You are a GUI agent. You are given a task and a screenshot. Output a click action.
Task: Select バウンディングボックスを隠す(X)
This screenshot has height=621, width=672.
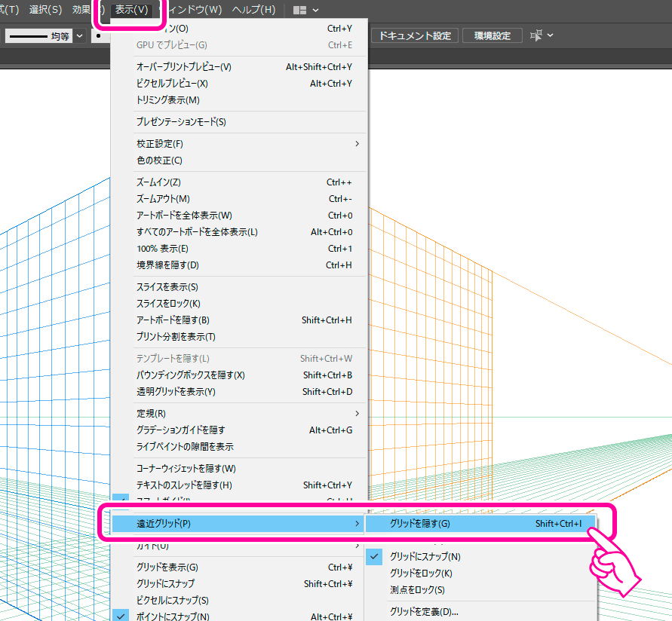pos(239,375)
